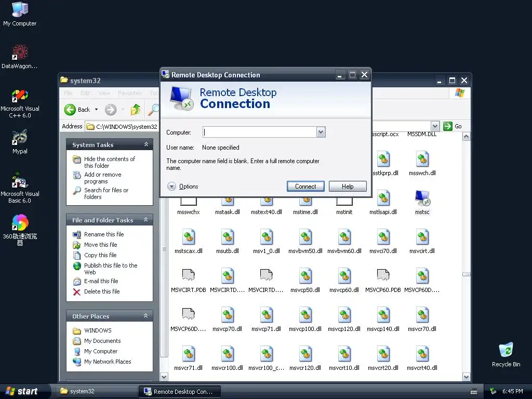Click Search for files or folders link
This screenshot has width=532, height=399.
pos(106,193)
